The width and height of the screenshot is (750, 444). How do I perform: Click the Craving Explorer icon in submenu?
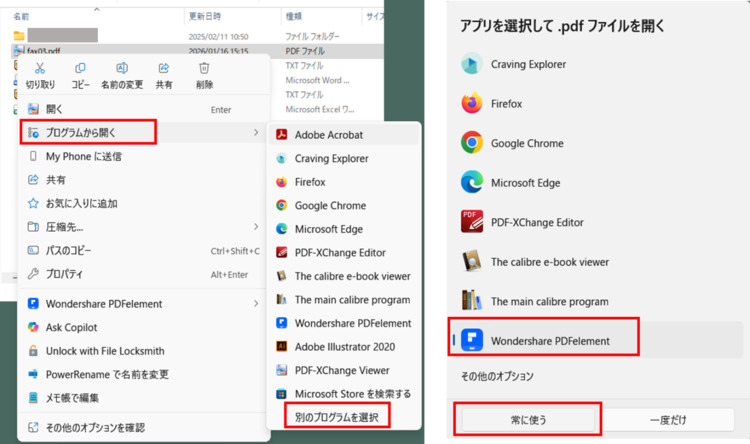(x=282, y=158)
